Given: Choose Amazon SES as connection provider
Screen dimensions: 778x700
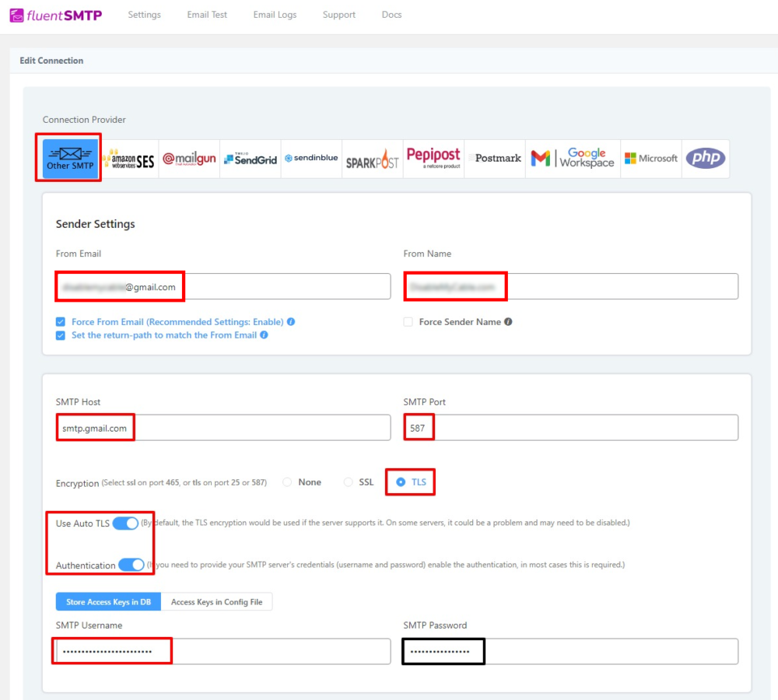Looking at the screenshot, I should click(129, 158).
